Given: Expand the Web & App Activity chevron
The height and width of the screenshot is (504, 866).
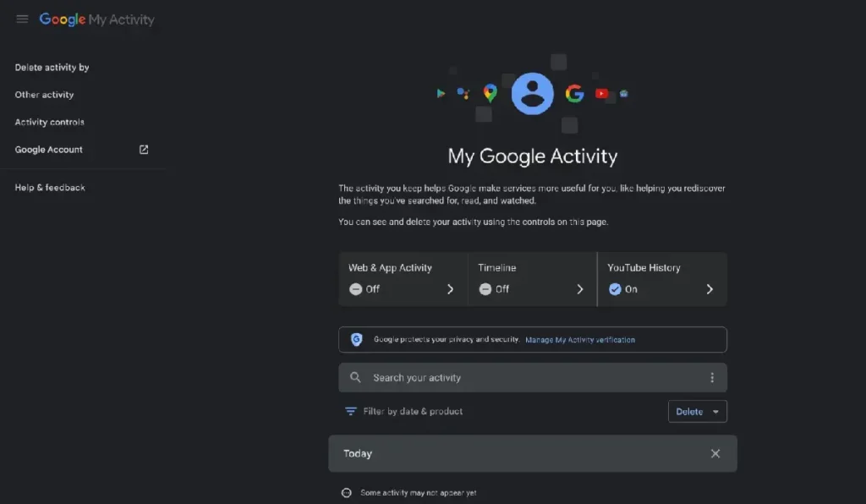Looking at the screenshot, I should (450, 289).
